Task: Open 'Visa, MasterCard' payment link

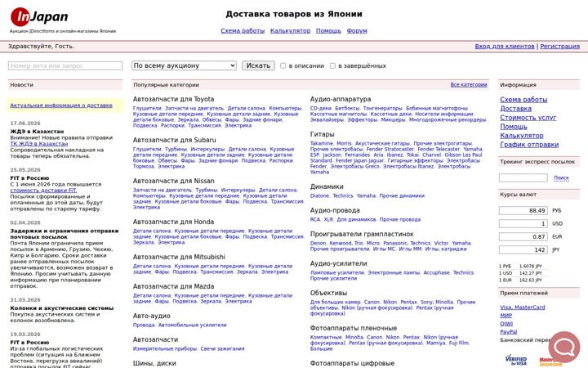Action: [523, 307]
